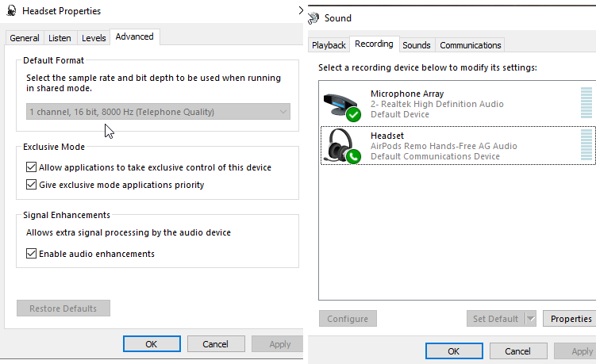
Task: Disable Enable audio enhancements checkbox
Action: point(31,254)
